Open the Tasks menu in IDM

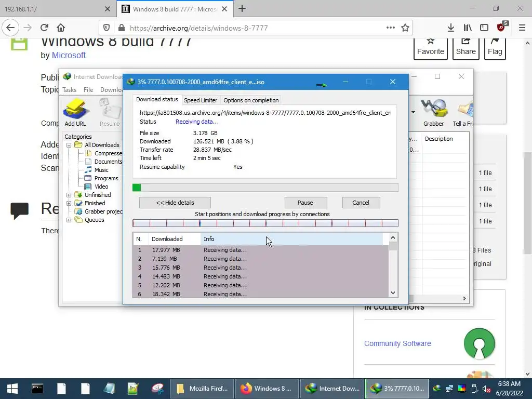[x=69, y=89]
